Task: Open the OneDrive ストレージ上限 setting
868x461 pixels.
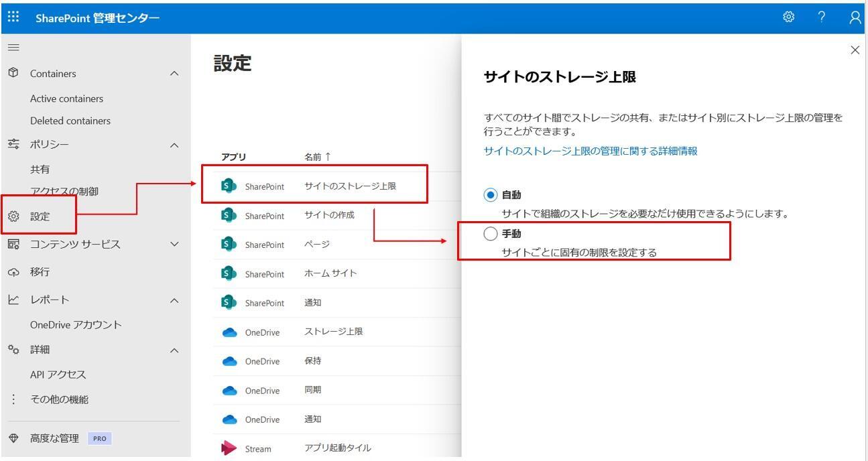Action: [x=333, y=332]
